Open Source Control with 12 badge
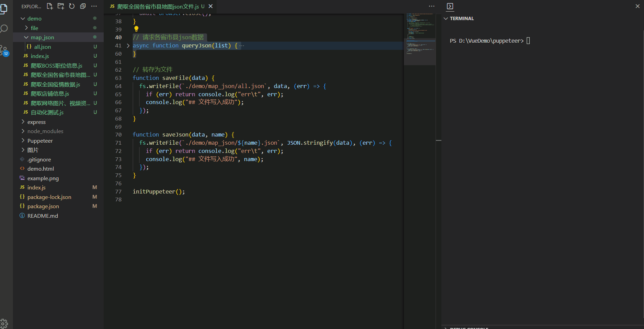 [x=4, y=51]
